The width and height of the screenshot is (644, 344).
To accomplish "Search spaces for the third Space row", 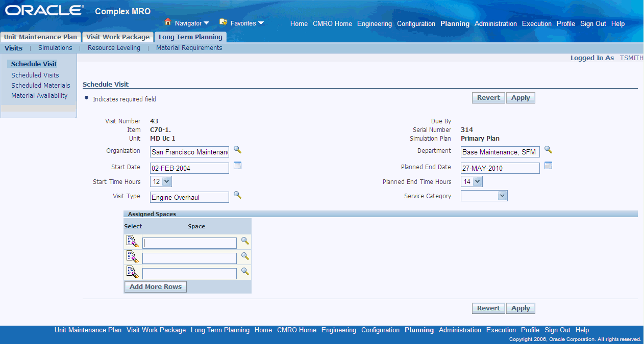I will (245, 272).
